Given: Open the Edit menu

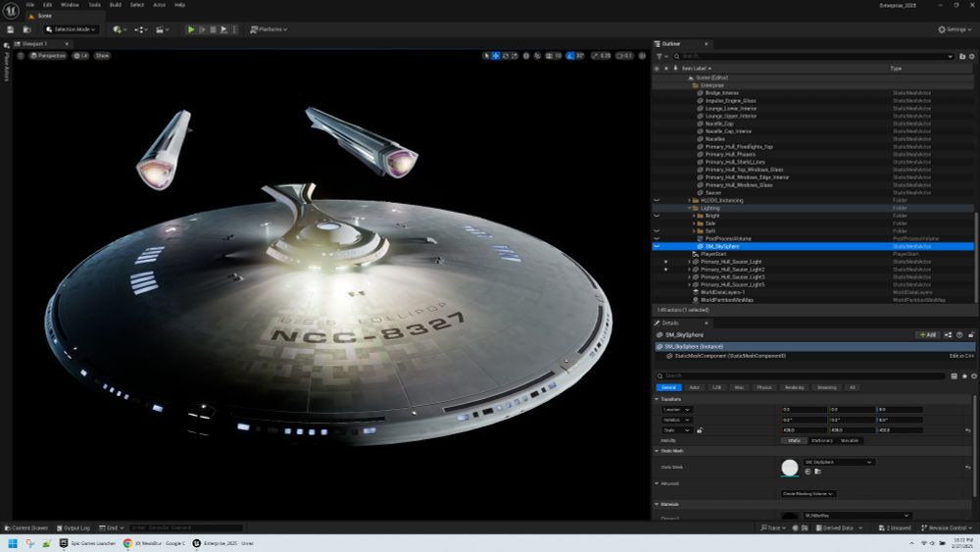Looking at the screenshot, I should click(47, 4).
